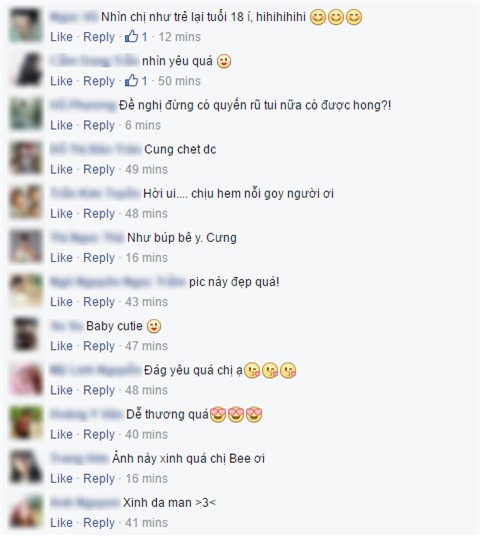This screenshot has width=480, height=537.
Task: Open the 41 mins timestamp on last comment
Action: (x=147, y=523)
